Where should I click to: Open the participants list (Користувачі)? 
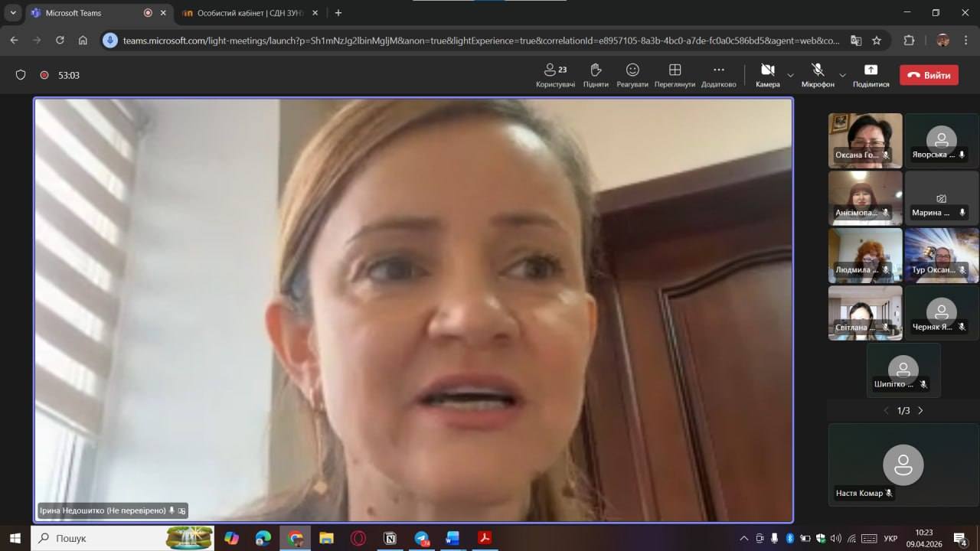point(555,75)
